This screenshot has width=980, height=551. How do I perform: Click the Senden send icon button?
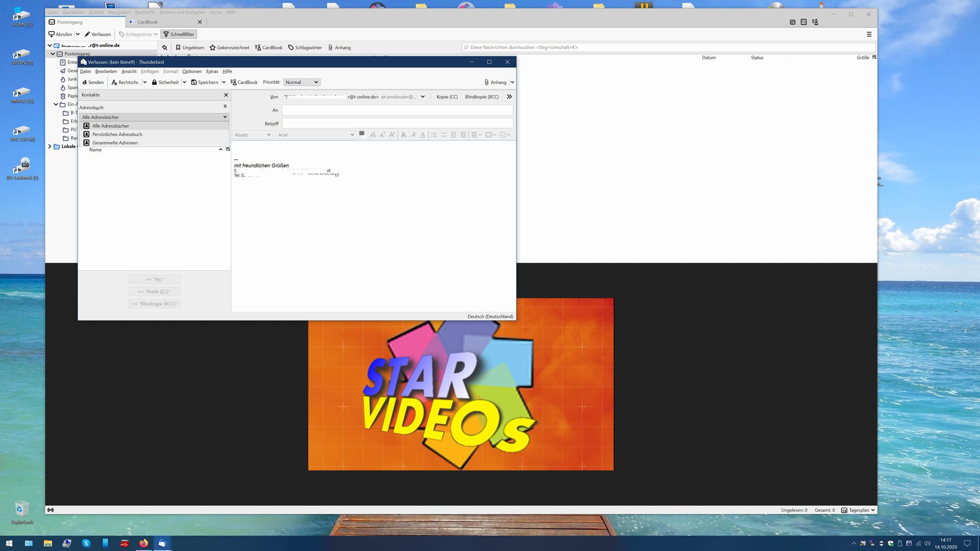coord(92,82)
